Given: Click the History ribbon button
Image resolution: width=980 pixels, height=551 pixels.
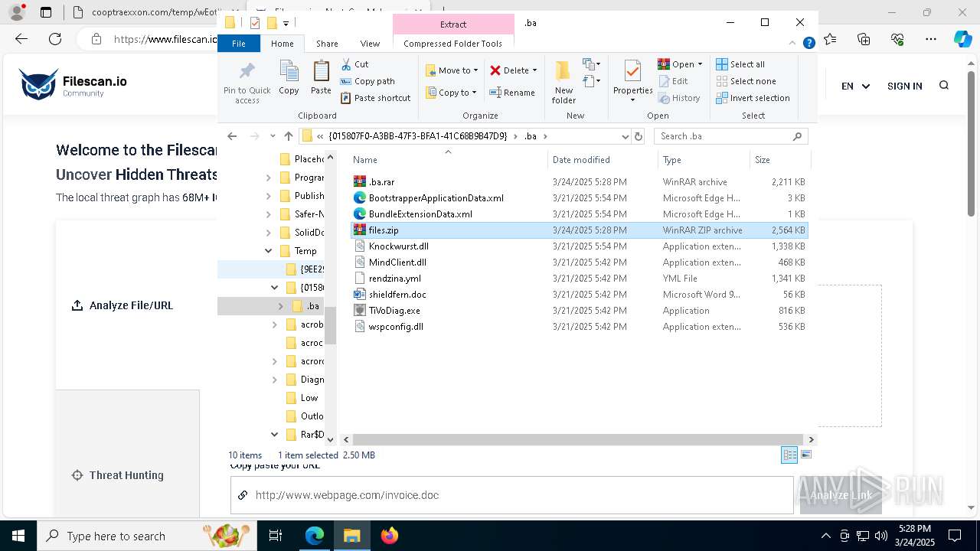Looking at the screenshot, I should (x=679, y=98).
